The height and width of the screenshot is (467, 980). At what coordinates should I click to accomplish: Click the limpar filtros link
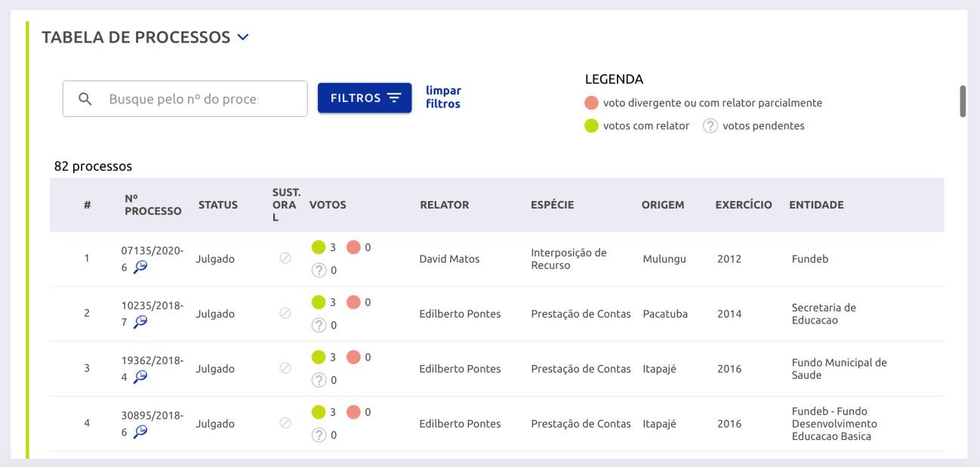point(443,97)
